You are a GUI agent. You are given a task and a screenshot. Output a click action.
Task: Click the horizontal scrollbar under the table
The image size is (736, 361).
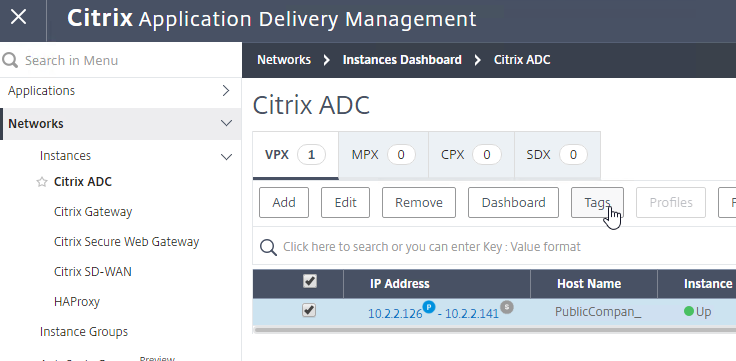[494, 330]
